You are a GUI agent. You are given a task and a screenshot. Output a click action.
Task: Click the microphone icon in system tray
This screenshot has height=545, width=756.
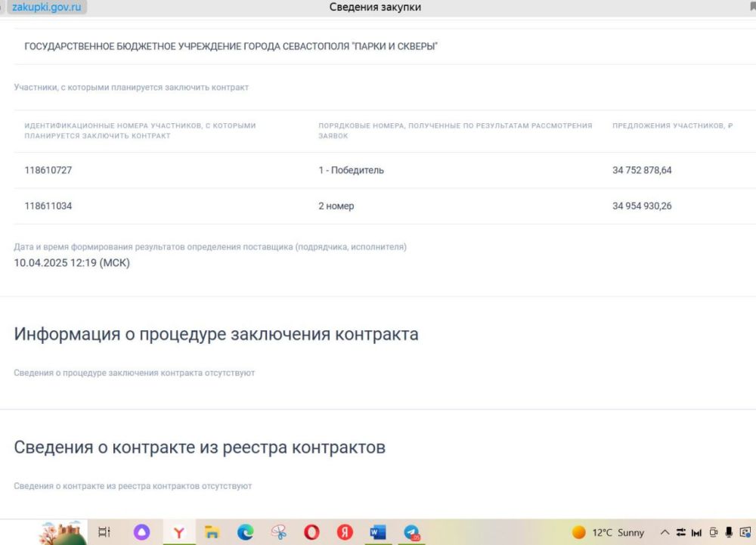(x=730, y=532)
